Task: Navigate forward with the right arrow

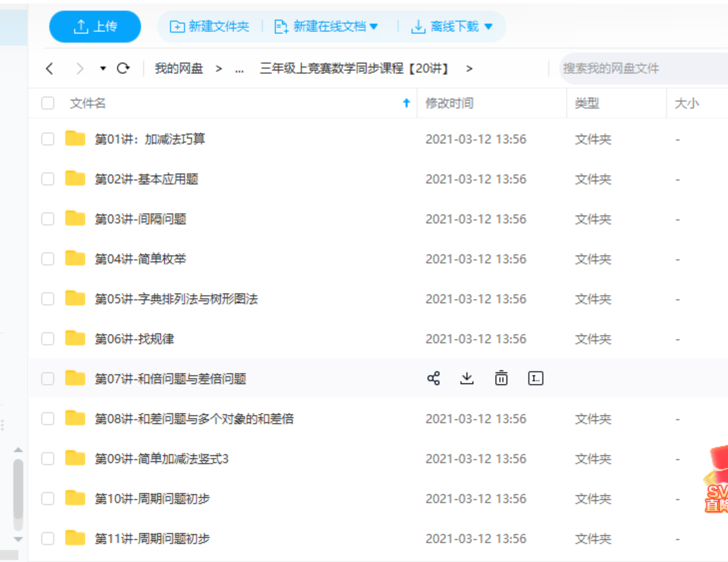Action: [x=79, y=68]
